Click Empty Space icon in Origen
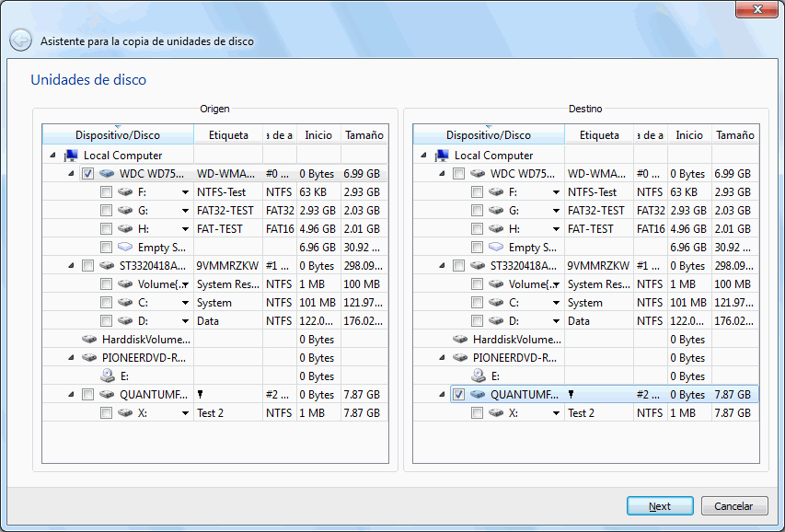Viewport: 785px width, 532px height. [125, 247]
